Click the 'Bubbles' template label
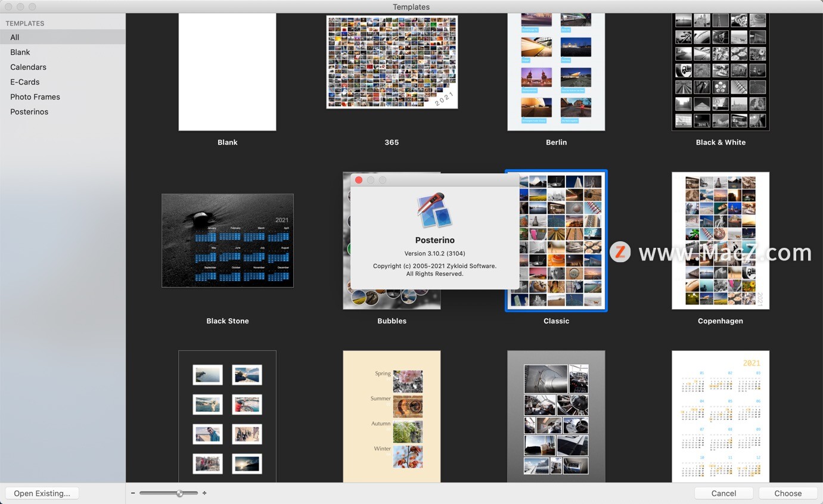Image resolution: width=823 pixels, height=504 pixels. [392, 321]
